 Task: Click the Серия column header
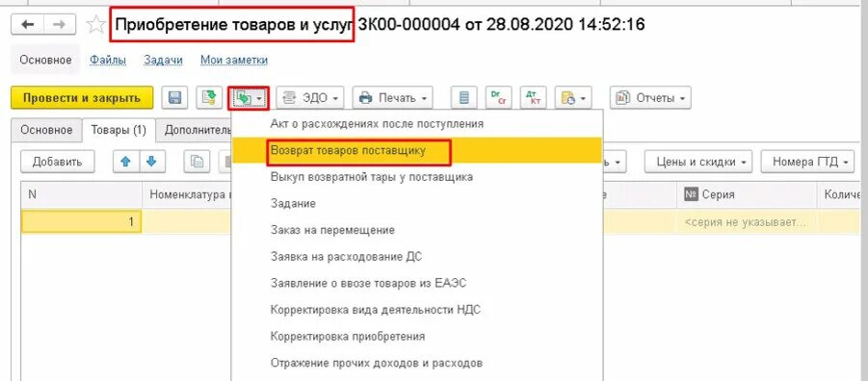point(747,194)
